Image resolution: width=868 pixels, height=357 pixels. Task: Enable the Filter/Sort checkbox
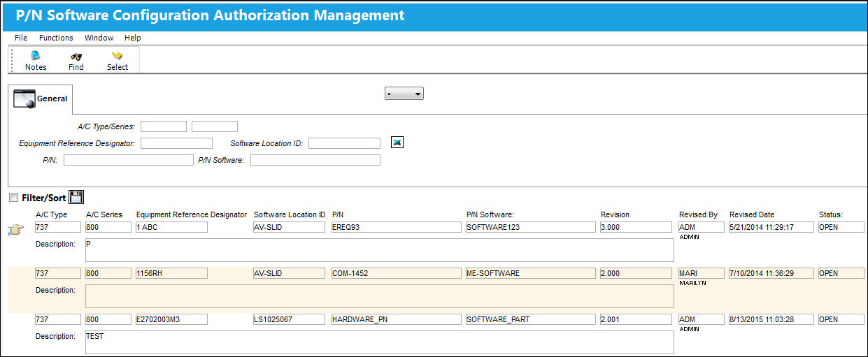14,198
